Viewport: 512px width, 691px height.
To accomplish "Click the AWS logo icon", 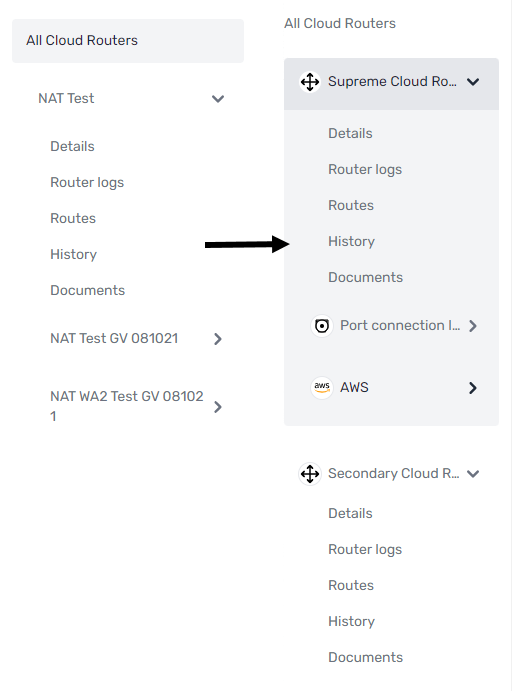I will (x=322, y=388).
